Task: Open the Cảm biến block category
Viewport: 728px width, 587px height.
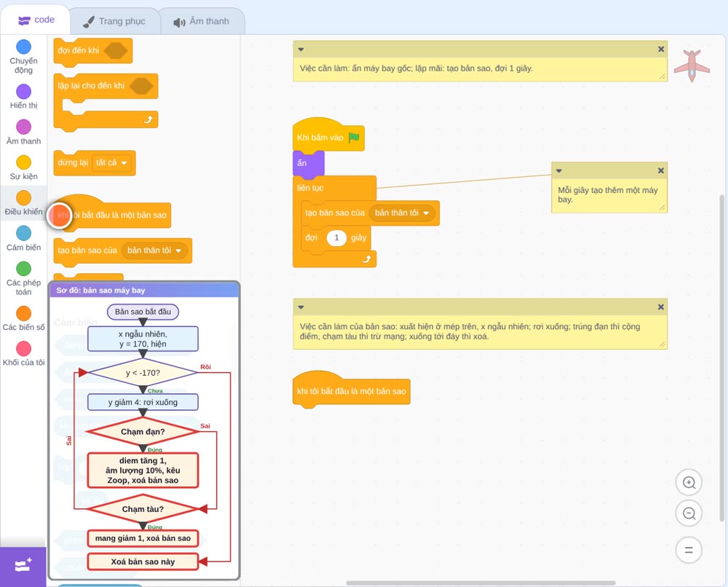Action: click(23, 239)
